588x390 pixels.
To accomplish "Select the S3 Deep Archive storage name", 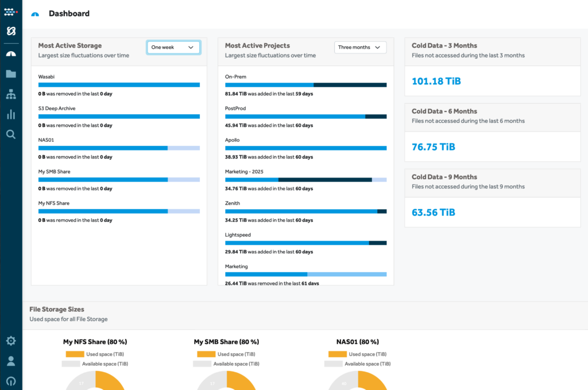I will coord(57,109).
